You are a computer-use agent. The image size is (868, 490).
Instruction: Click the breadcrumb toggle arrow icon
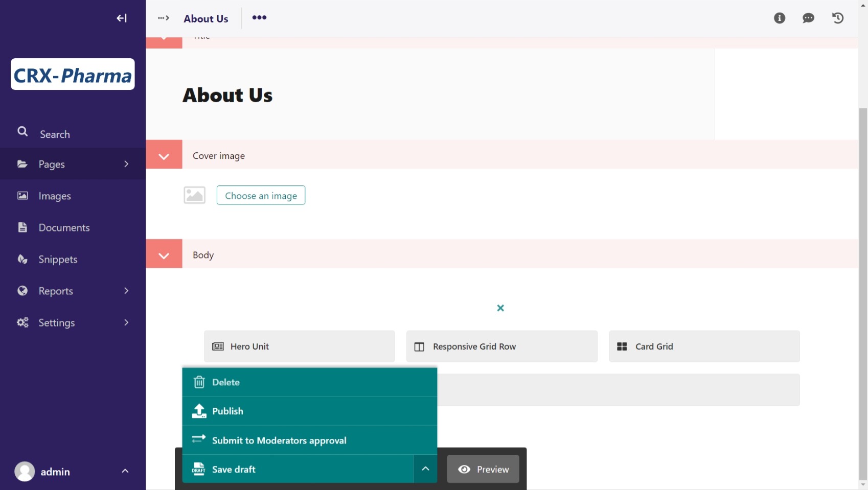pos(164,18)
